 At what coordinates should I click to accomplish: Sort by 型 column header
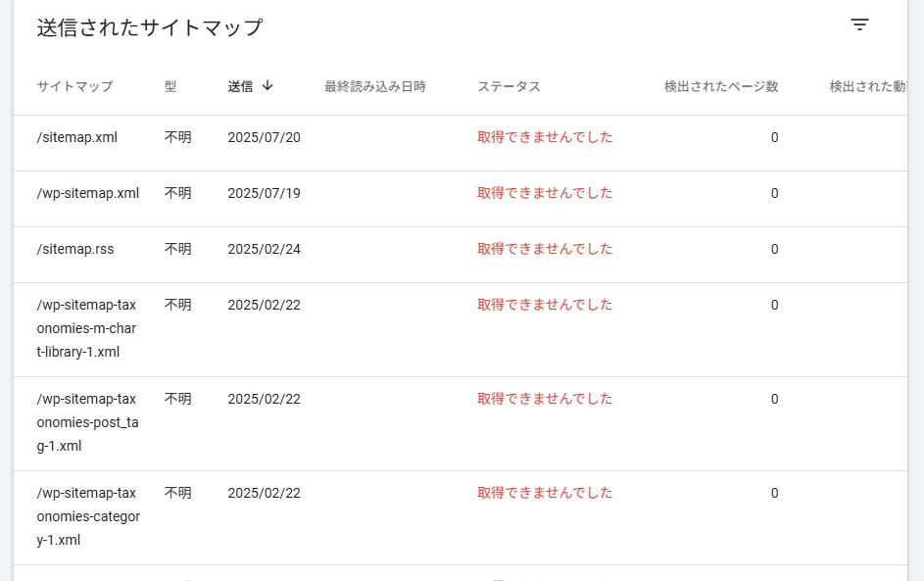tap(170, 86)
